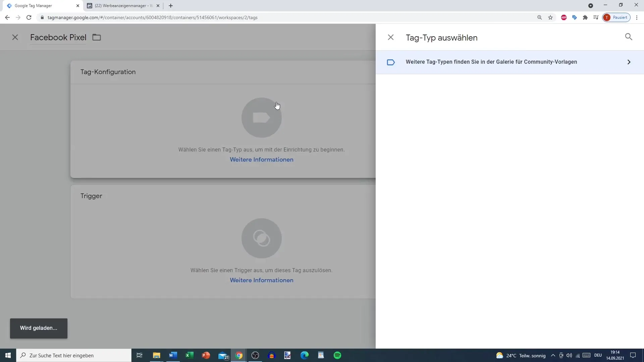Open the ABP Adblock Plus extension
The image size is (644, 362).
pos(564,17)
